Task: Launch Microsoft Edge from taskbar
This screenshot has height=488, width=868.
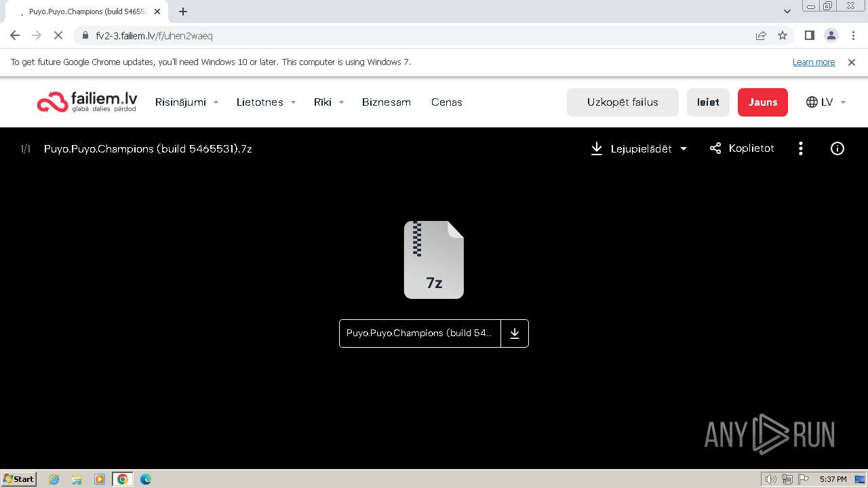Action: tap(146, 479)
